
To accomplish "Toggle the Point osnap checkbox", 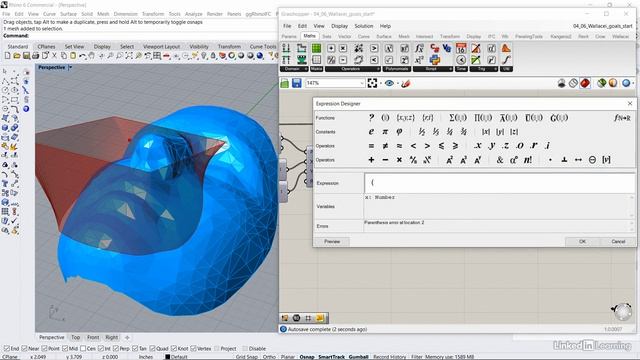I will click(44, 349).
